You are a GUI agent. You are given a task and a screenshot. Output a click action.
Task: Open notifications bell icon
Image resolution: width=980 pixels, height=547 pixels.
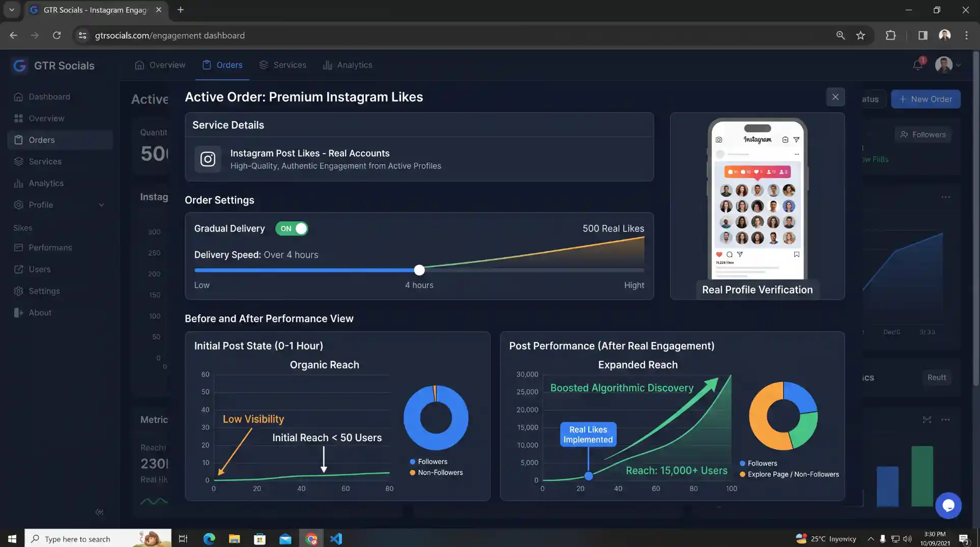[x=918, y=65]
